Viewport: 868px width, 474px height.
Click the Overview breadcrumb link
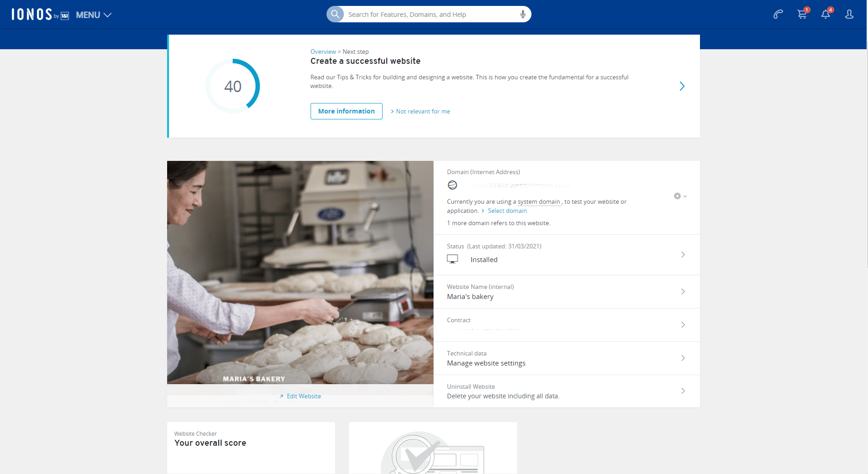pyautogui.click(x=323, y=52)
